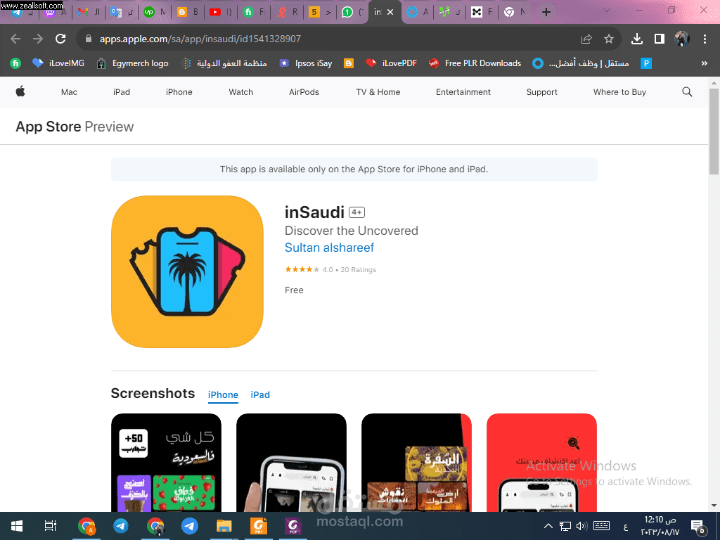Viewport: 720px width, 540px height.
Task: Open the Windows Start button
Action: click(17, 526)
